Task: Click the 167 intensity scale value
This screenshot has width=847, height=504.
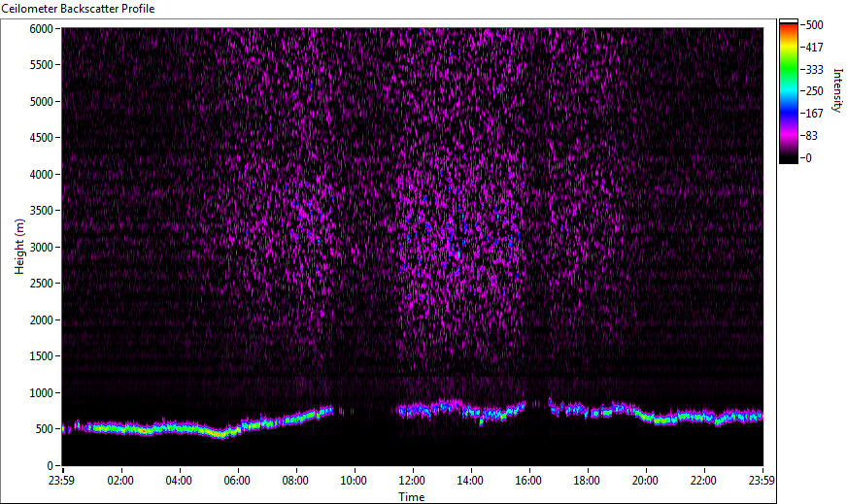Action: [x=815, y=114]
